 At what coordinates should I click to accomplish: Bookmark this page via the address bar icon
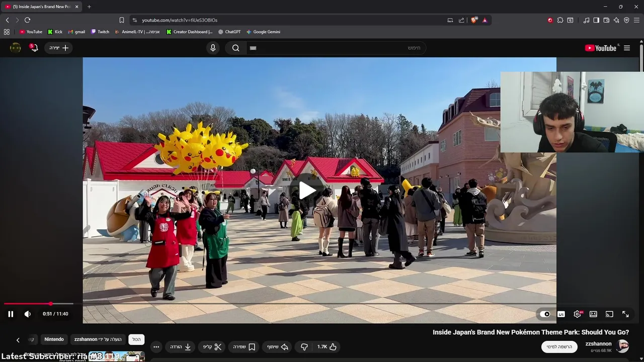121,20
